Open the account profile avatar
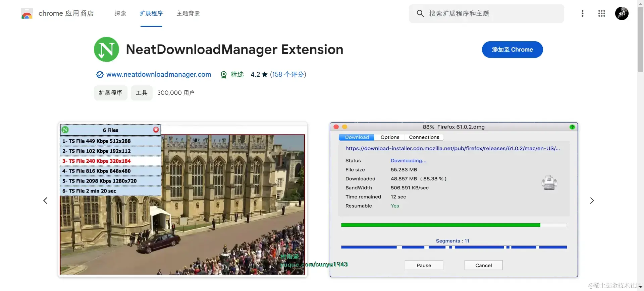 622,13
